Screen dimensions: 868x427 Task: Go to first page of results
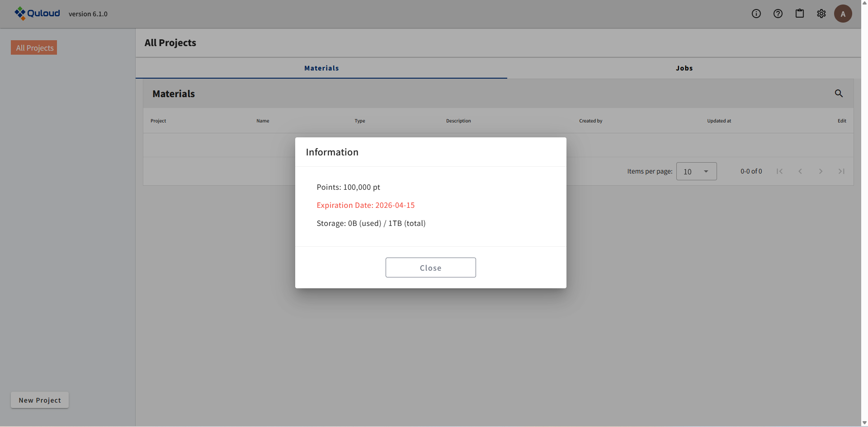(x=779, y=171)
